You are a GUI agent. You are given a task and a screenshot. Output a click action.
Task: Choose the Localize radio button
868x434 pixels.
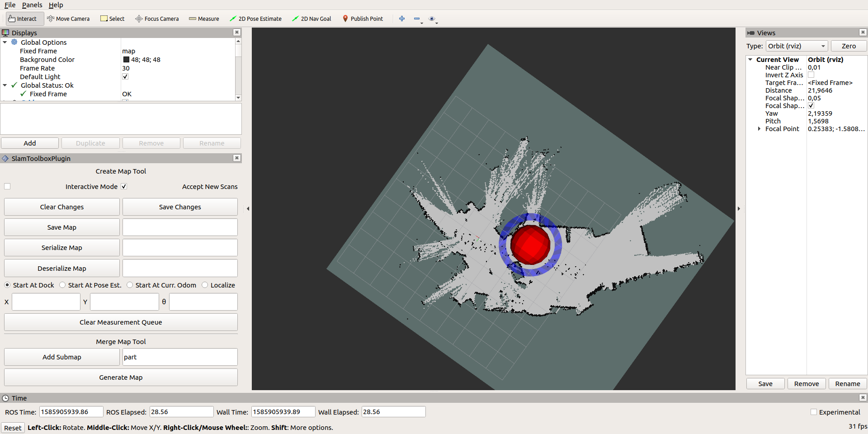[x=205, y=285]
